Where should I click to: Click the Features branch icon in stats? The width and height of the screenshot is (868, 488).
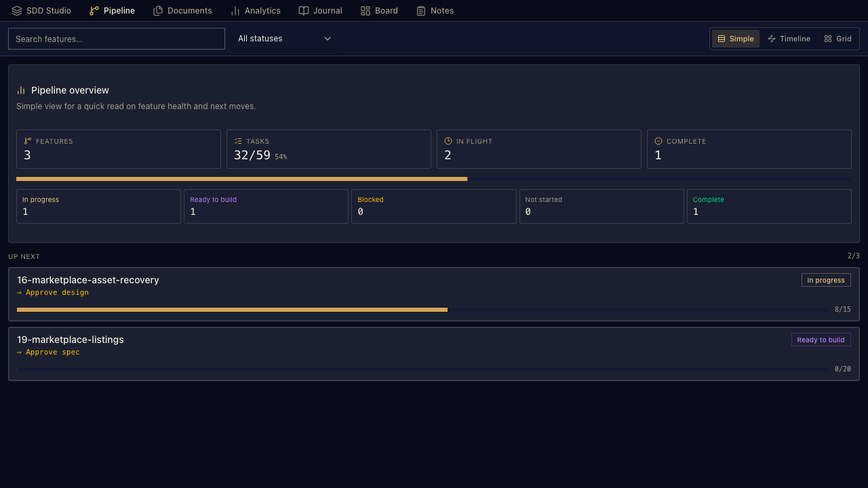[28, 141]
